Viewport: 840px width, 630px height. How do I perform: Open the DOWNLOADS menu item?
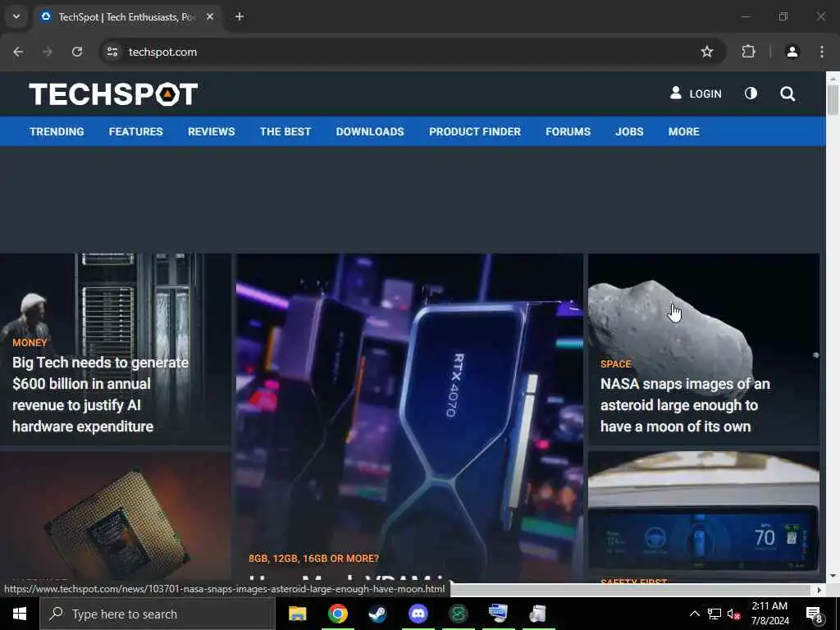(x=370, y=132)
